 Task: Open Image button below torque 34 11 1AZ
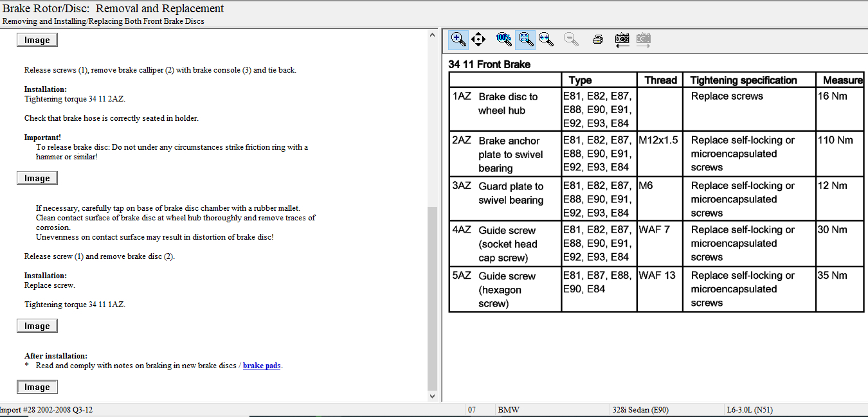(x=37, y=326)
